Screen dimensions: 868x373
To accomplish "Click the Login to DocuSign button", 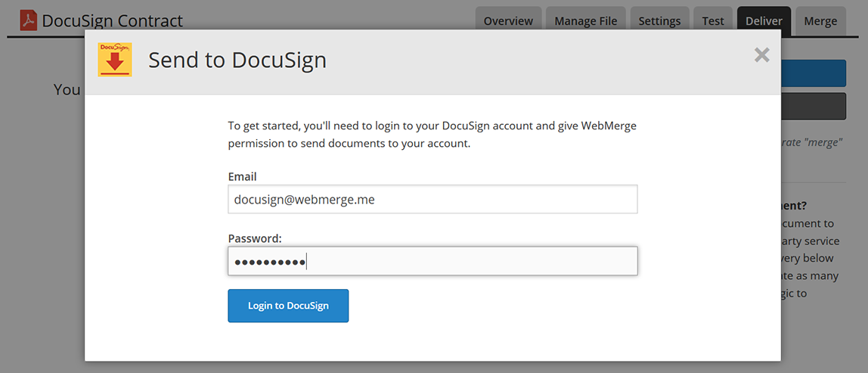I will tap(288, 306).
